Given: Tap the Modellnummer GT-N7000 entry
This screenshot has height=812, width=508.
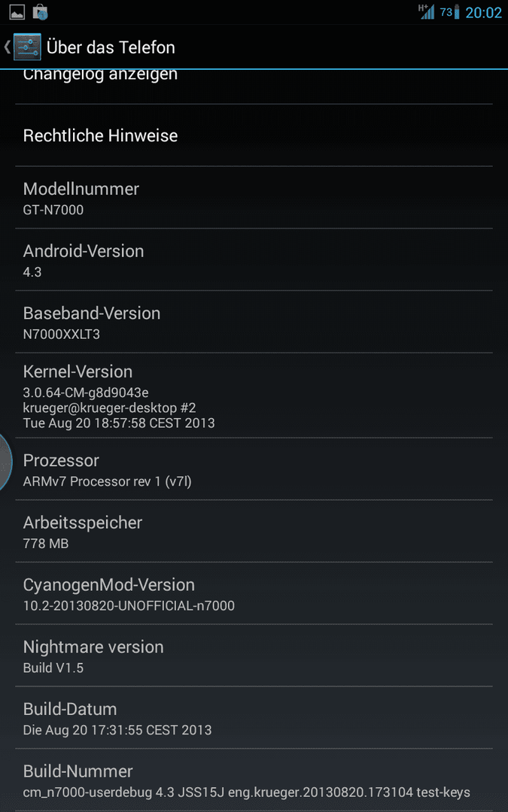Looking at the screenshot, I should click(x=254, y=197).
